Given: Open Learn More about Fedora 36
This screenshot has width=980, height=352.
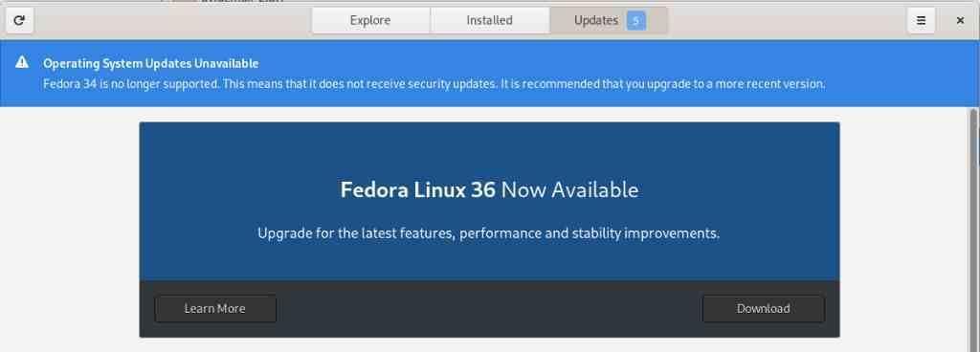Looking at the screenshot, I should (215, 309).
